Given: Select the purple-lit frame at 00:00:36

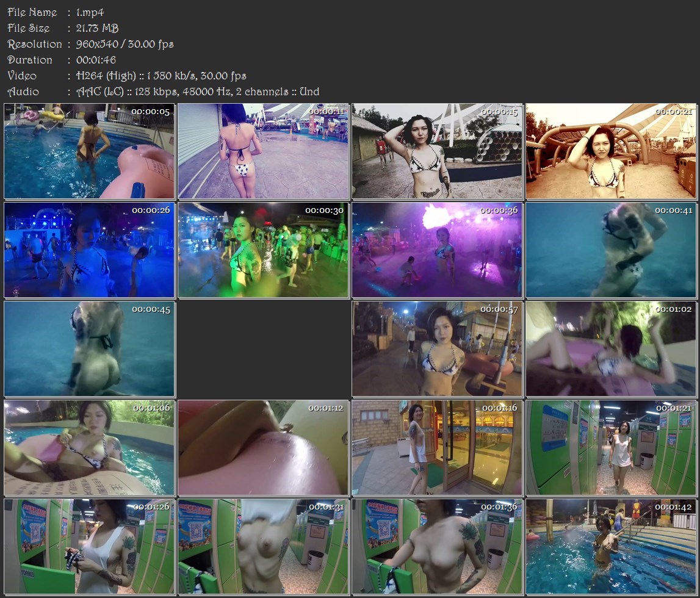Looking at the screenshot, I should 437,250.
